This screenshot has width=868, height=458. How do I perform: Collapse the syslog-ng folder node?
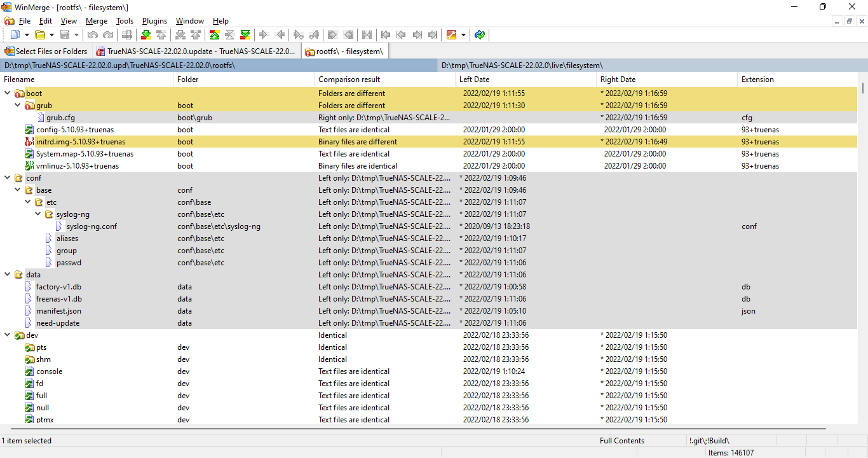[38, 214]
